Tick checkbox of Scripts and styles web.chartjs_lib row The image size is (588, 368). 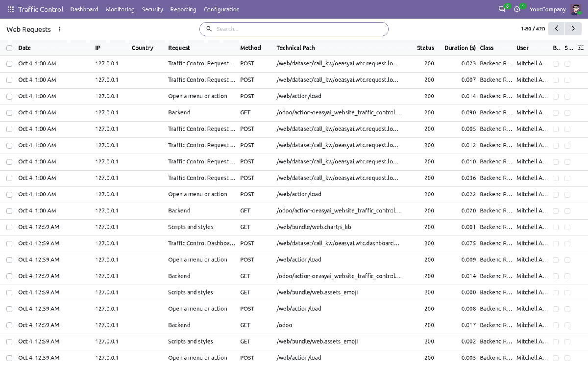coord(9,227)
